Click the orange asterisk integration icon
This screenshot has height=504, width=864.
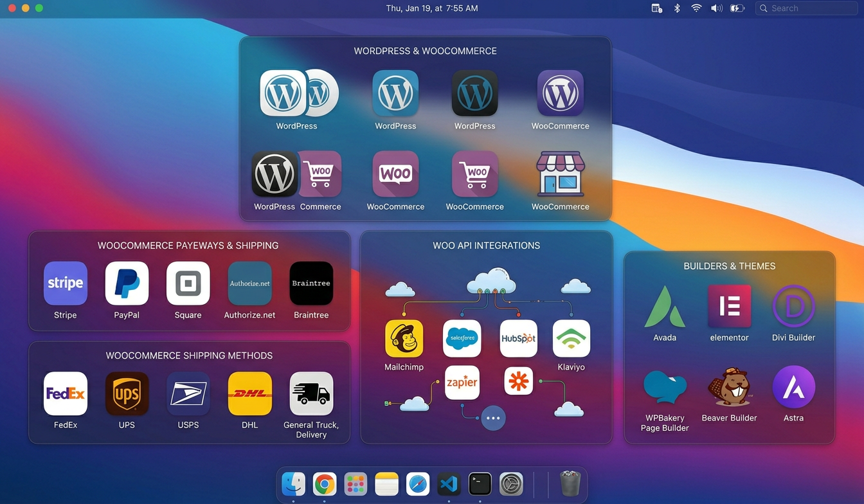(519, 381)
